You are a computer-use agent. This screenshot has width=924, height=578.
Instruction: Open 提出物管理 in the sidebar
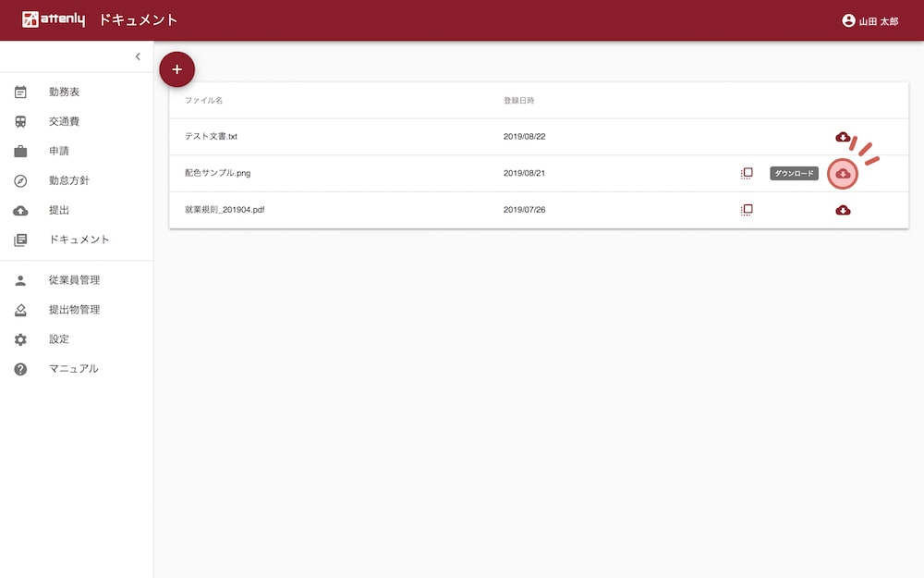coord(74,310)
